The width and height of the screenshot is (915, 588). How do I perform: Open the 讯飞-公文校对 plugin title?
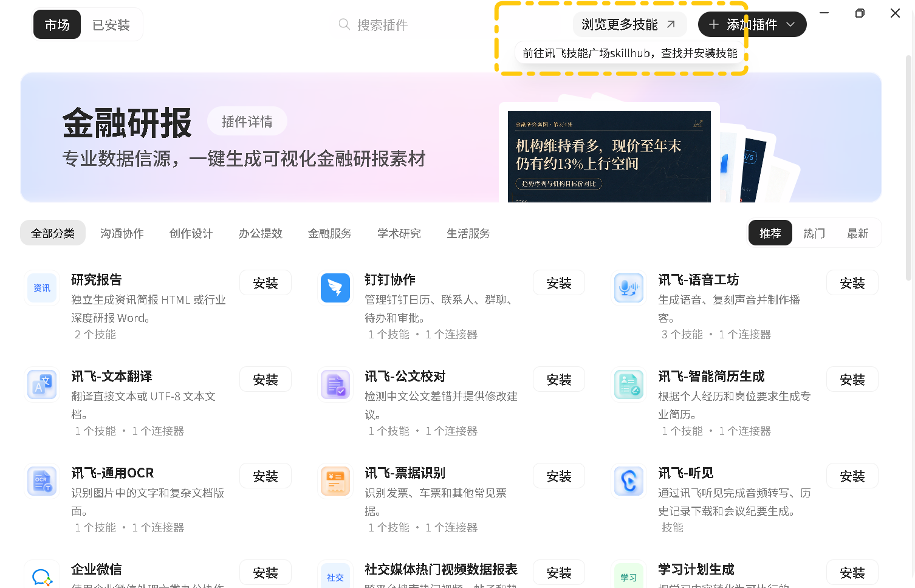[405, 377]
